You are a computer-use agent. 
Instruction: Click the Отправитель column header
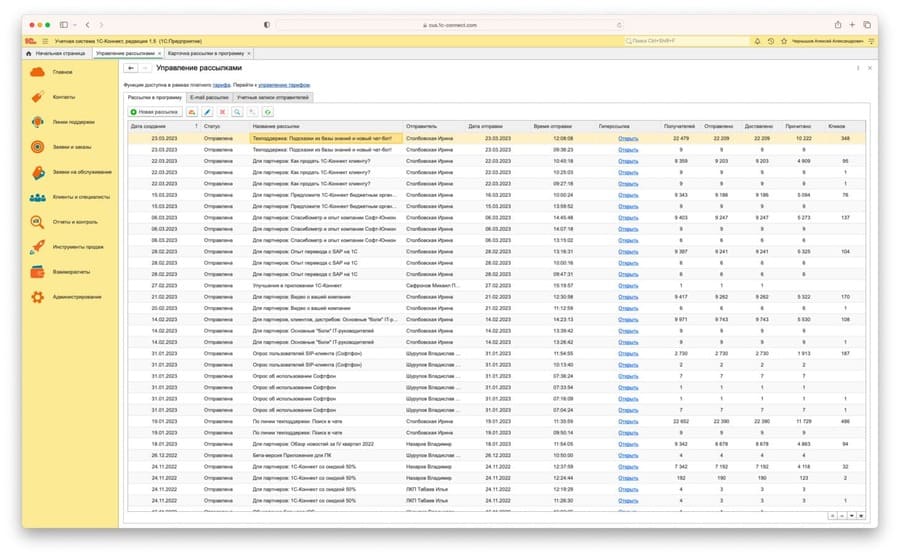[x=434, y=126]
